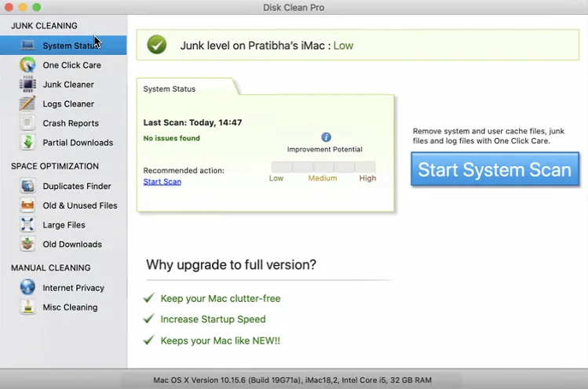Select the Duplicates Finder icon
The height and width of the screenshot is (389, 588).
27,187
